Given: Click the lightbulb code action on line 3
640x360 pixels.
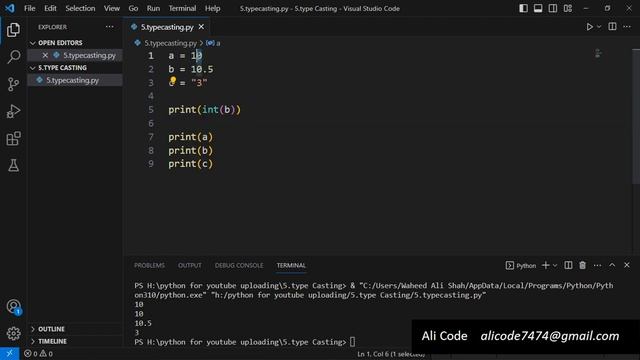Looking at the screenshot, I should tap(173, 80).
